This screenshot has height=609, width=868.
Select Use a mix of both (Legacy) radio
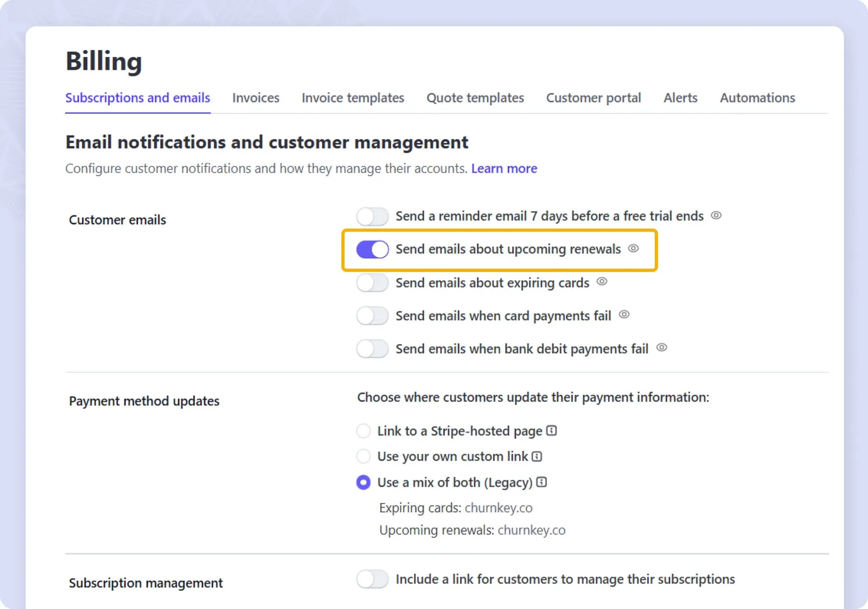pyautogui.click(x=363, y=482)
